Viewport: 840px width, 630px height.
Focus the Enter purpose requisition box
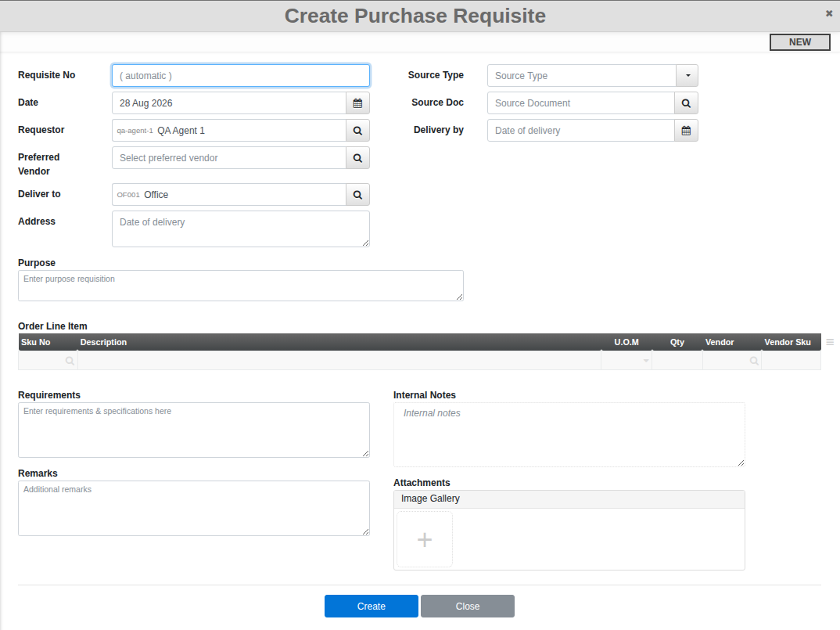[x=241, y=286]
